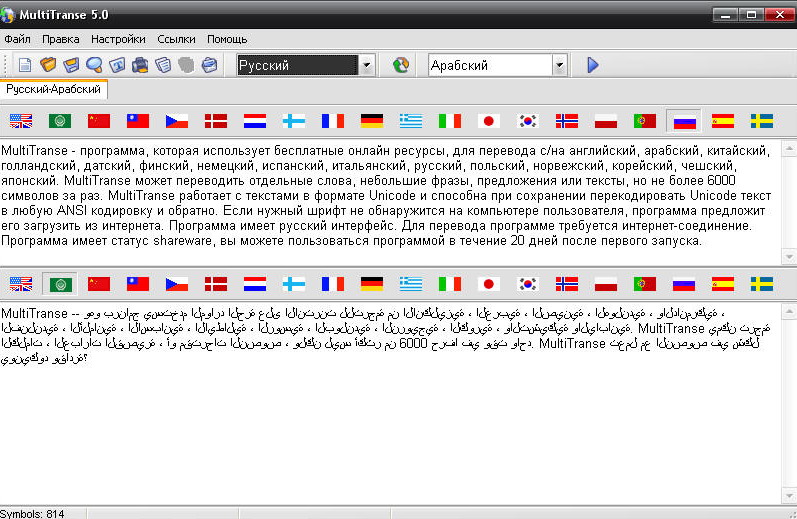Set target to English in lower flag row
This screenshot has height=519, width=797.
click(21, 284)
